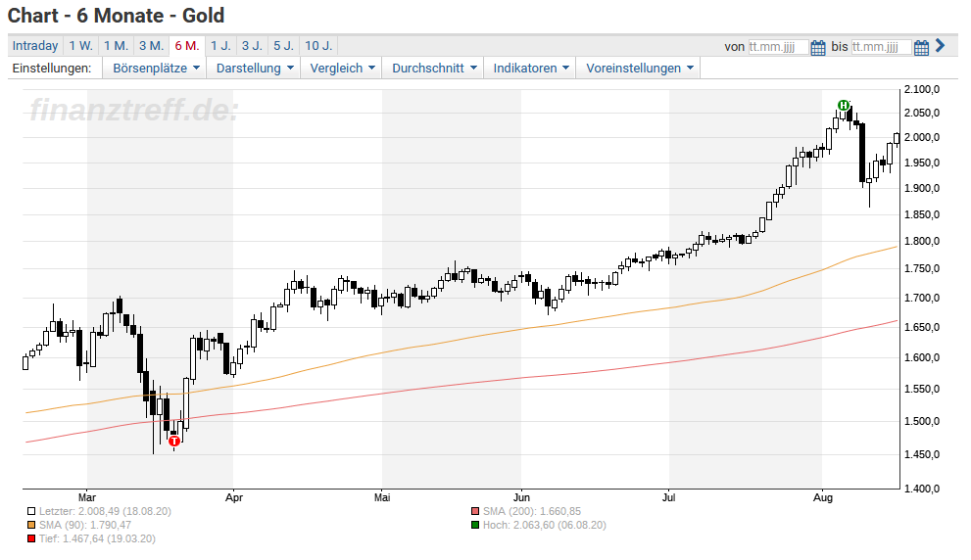Click 'Hoch: 2.063,60 (06.08.20)' legend text
The width and height of the screenshot is (971, 560).
pos(545,526)
